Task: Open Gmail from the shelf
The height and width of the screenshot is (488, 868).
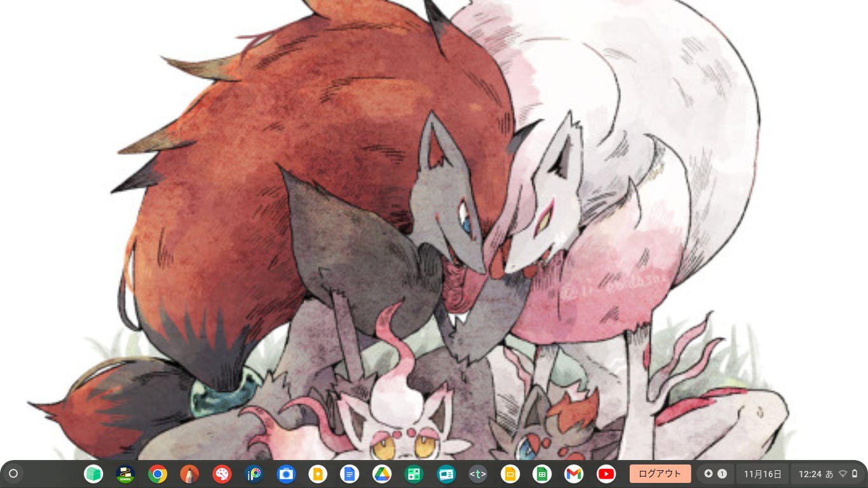Action: click(x=574, y=474)
